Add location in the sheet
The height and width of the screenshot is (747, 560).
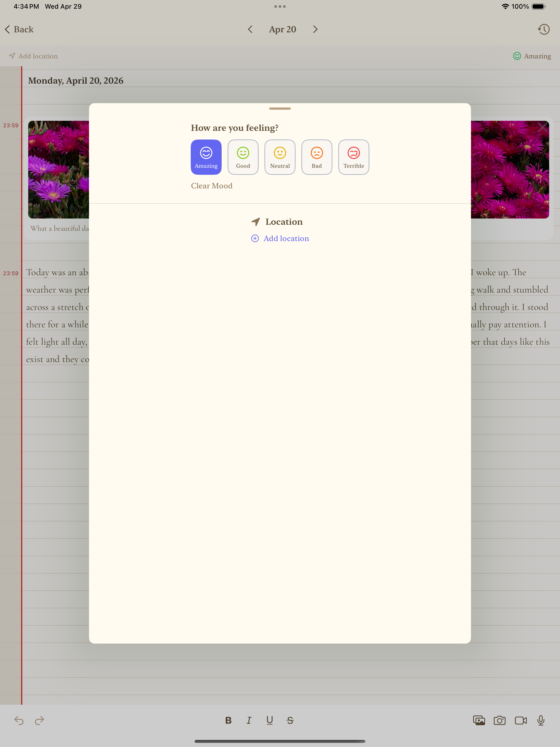tap(280, 238)
